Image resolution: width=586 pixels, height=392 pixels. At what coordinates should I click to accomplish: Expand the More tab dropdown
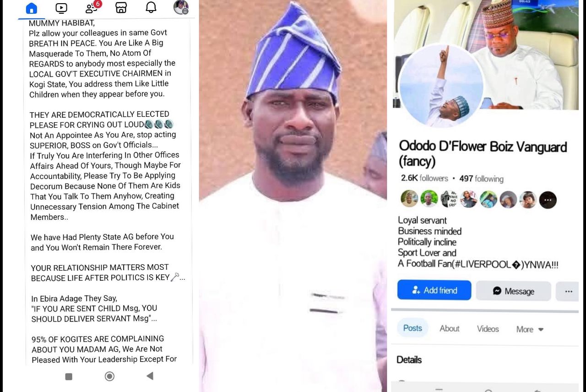530,329
